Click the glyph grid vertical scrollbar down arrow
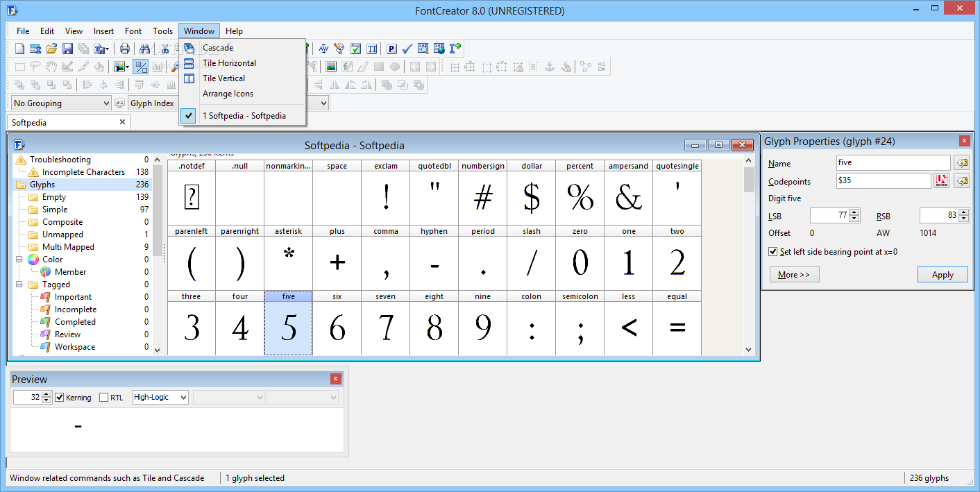980x492 pixels. click(x=749, y=350)
